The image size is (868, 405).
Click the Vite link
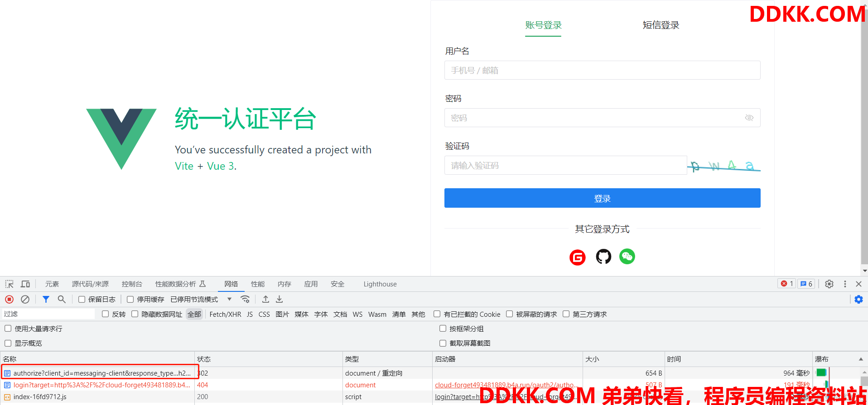tap(184, 166)
